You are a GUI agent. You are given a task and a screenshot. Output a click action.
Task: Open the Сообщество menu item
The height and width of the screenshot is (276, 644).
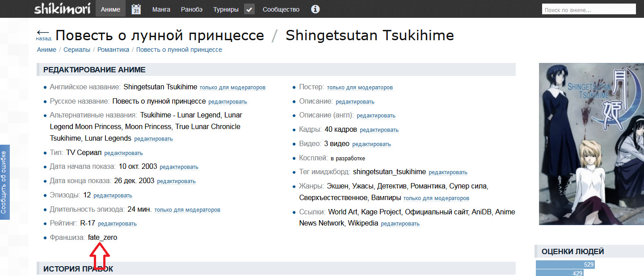point(281,9)
